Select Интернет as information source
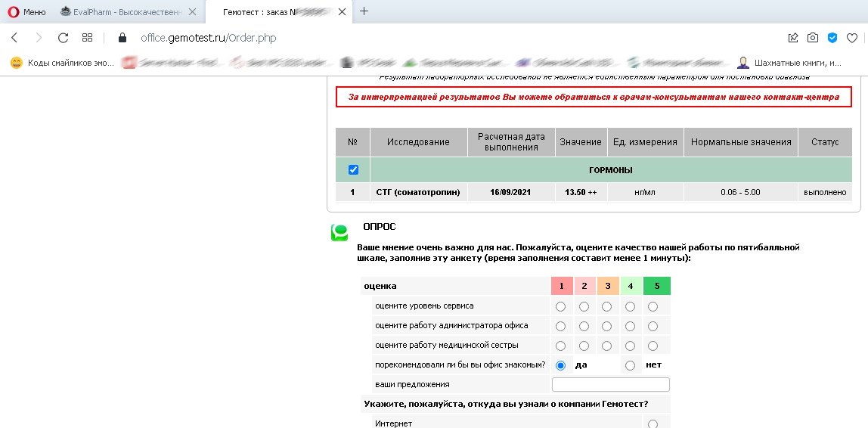The height and width of the screenshot is (428, 868). pyautogui.click(x=653, y=424)
